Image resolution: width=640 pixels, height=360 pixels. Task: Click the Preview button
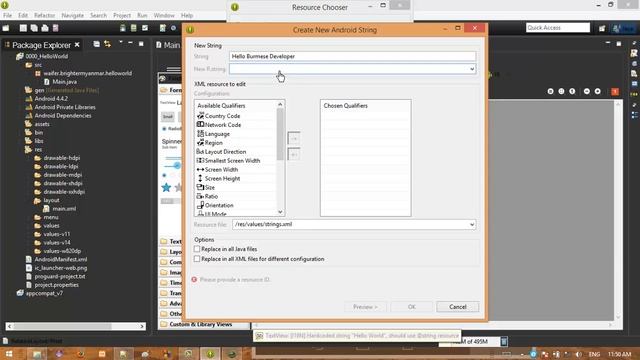pyautogui.click(x=365, y=307)
